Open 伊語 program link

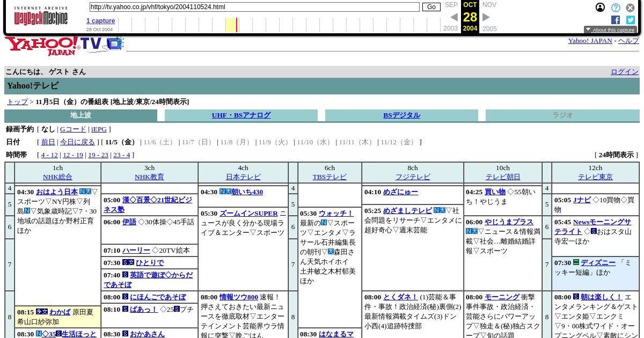[x=129, y=222]
